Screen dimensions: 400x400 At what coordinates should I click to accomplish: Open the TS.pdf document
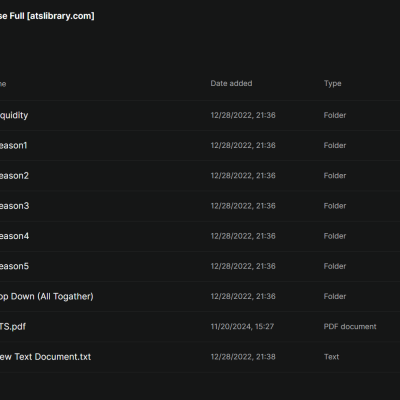point(13,327)
